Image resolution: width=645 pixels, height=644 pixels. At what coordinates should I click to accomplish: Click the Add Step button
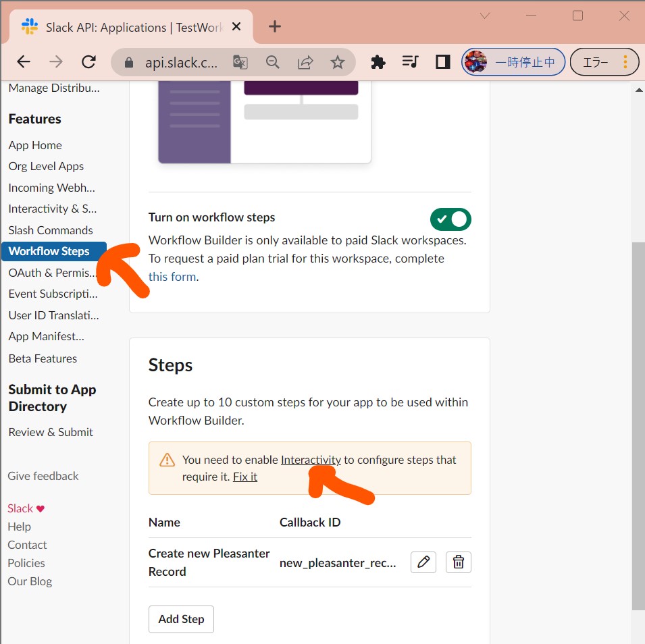point(181,619)
